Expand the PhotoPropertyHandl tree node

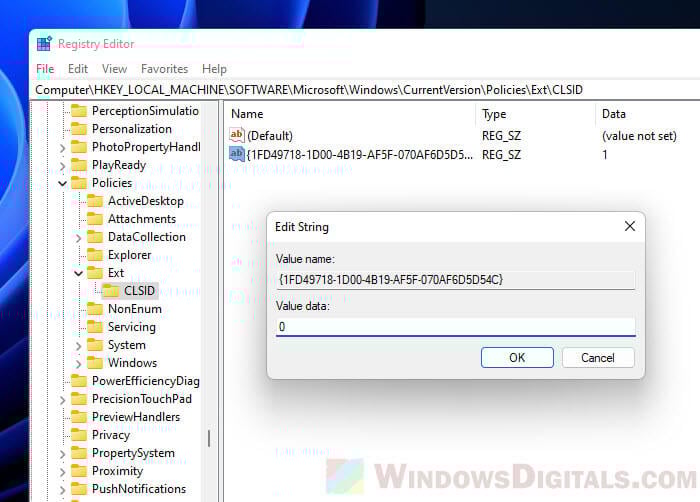point(62,148)
